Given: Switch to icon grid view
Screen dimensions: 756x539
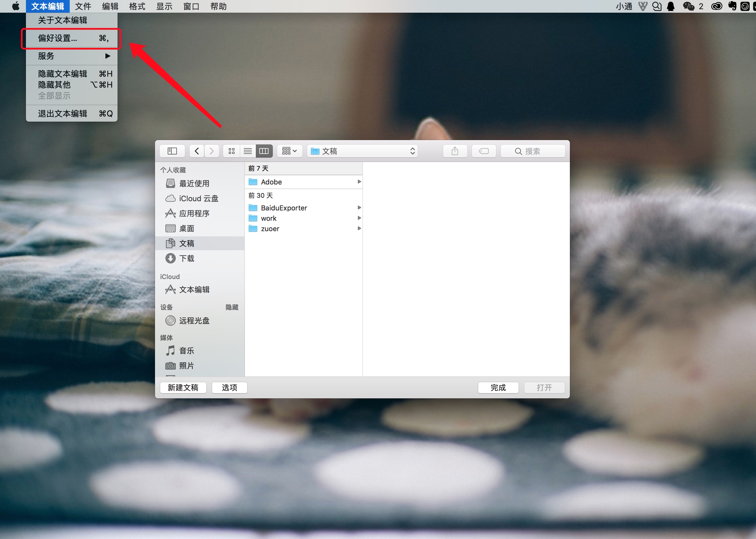Looking at the screenshot, I should point(232,151).
